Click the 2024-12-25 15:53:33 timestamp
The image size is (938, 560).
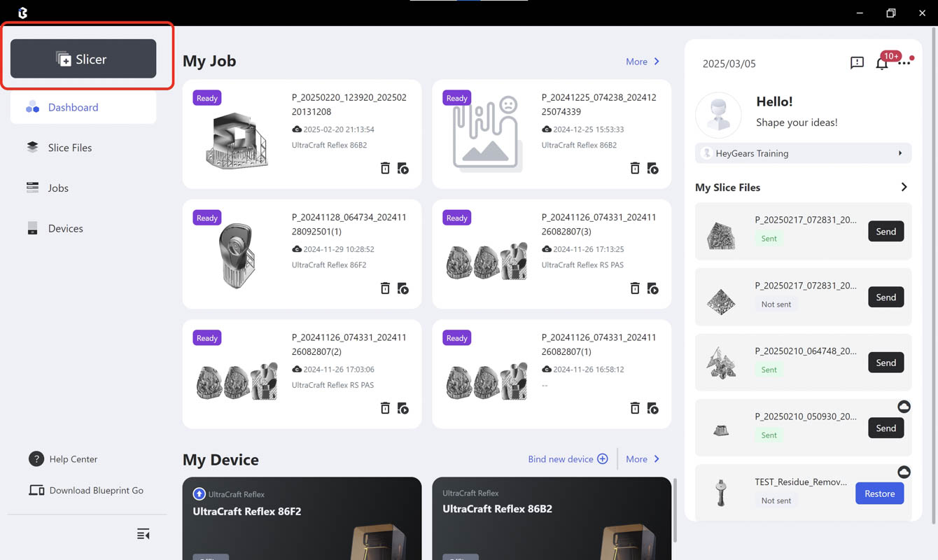tap(588, 129)
